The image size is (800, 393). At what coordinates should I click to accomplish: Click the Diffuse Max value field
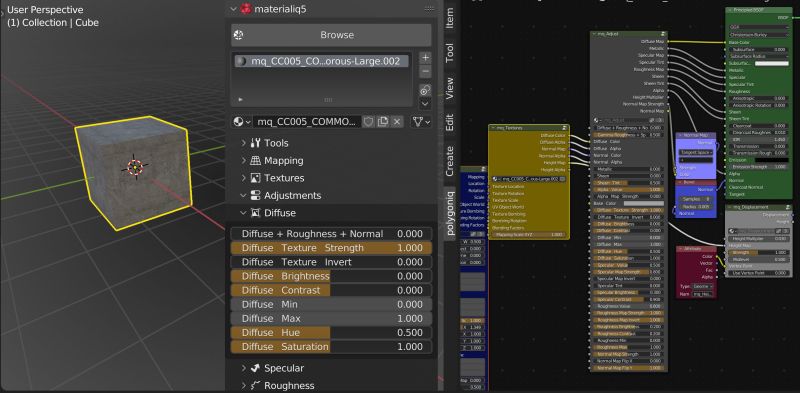point(331,318)
